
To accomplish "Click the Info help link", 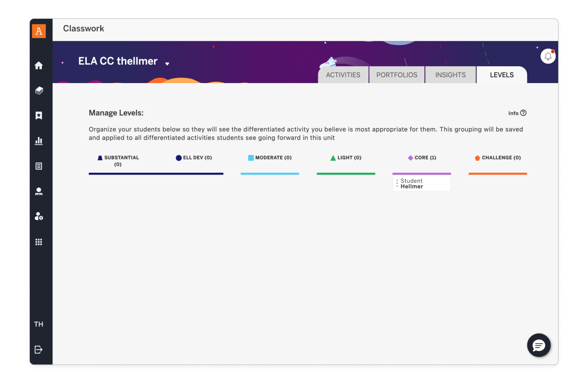I will [x=517, y=113].
